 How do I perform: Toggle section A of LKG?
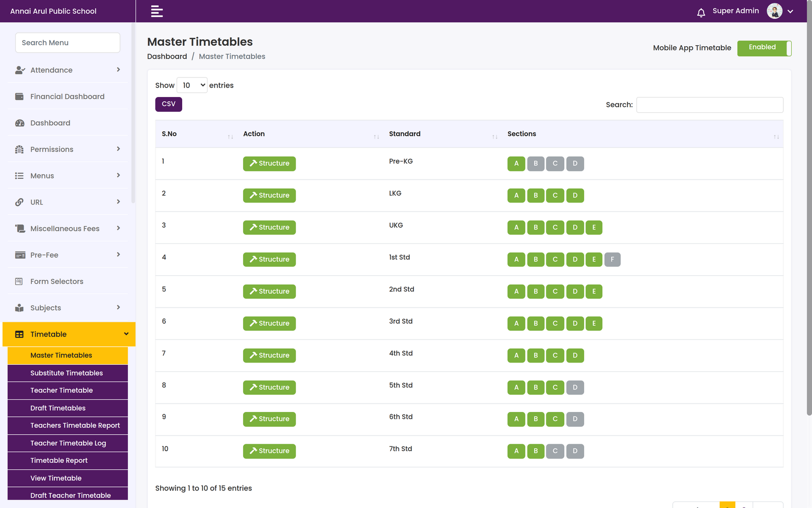coord(516,195)
